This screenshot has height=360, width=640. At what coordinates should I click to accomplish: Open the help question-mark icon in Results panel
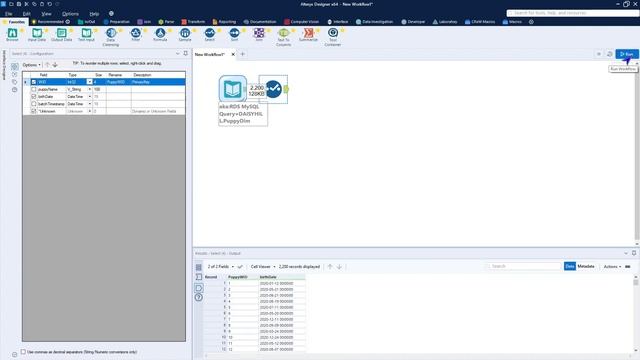(x=199, y=297)
